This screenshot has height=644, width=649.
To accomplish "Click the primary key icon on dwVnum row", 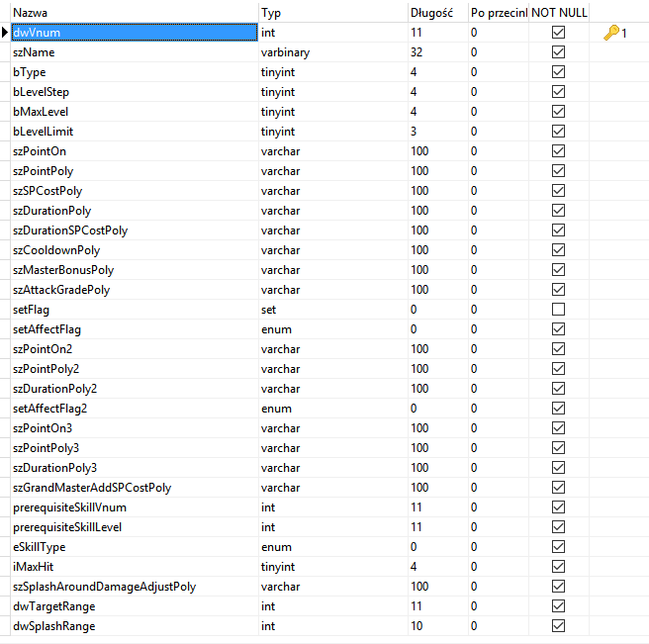I will (x=611, y=33).
